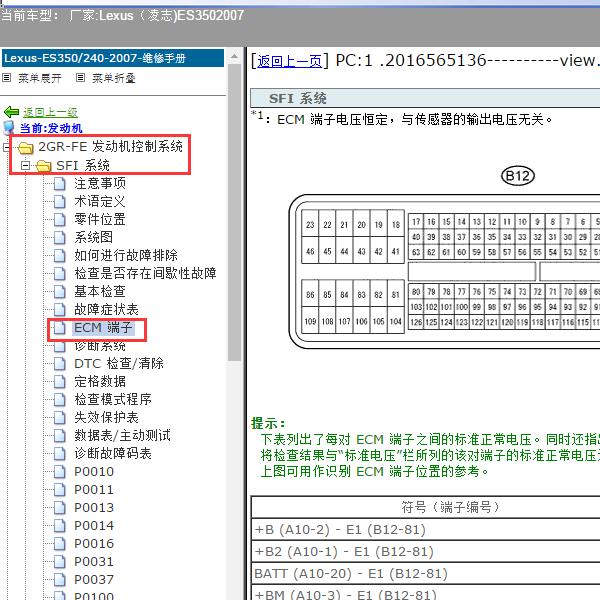Open the 系统图 page

pyautogui.click(x=93, y=237)
